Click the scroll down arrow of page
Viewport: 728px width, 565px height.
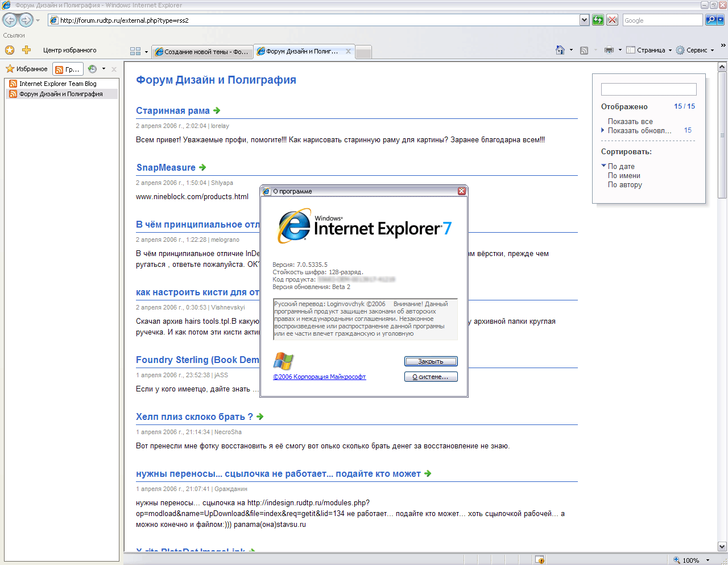coord(722,546)
